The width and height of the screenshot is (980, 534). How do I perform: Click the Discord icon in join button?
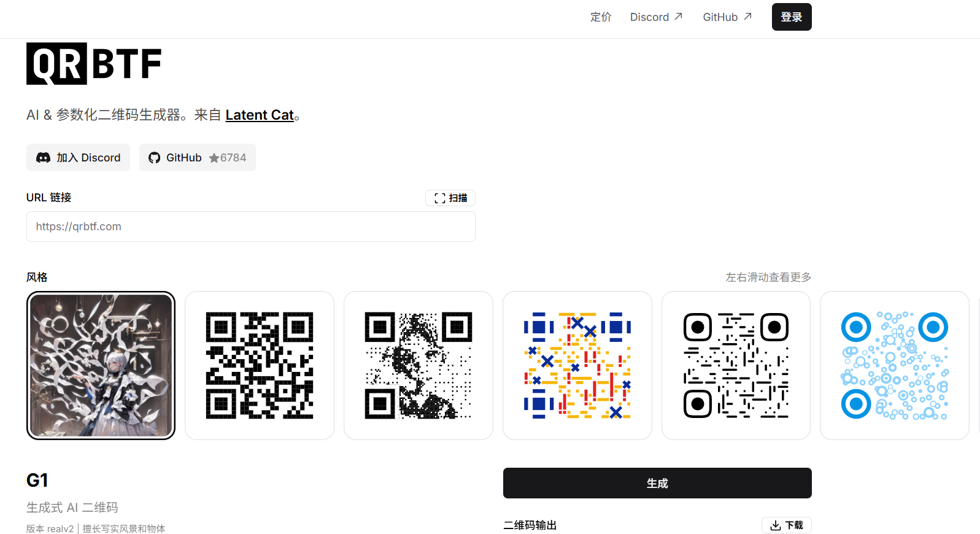pyautogui.click(x=43, y=158)
